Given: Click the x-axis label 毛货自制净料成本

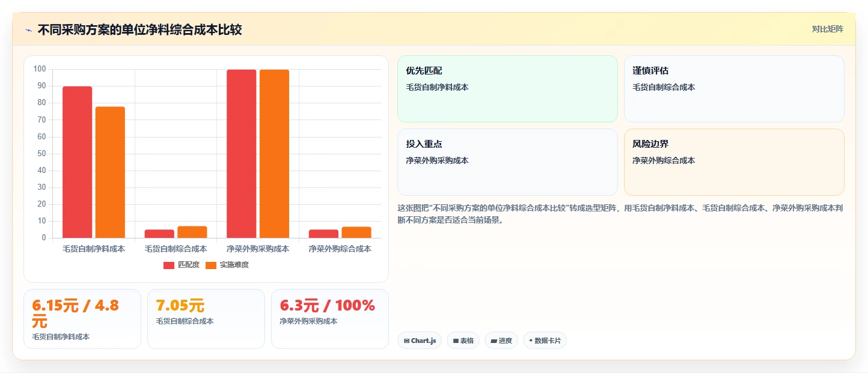Looking at the screenshot, I should 94,249.
